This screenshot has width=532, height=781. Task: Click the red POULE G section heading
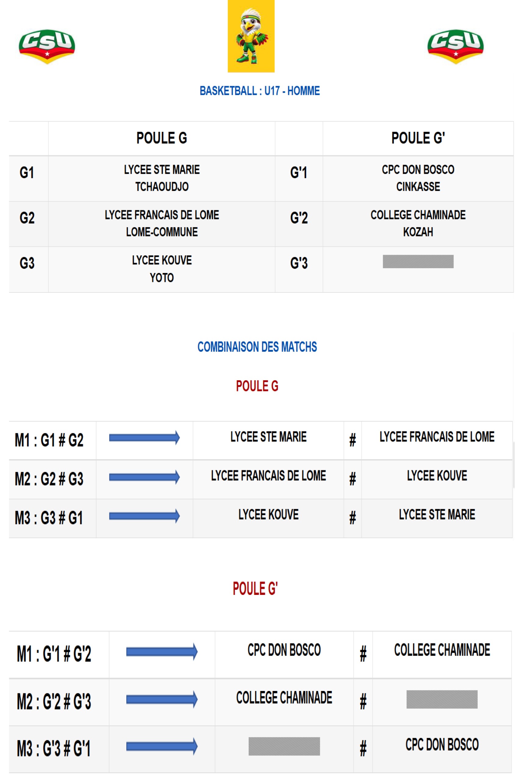257,386
